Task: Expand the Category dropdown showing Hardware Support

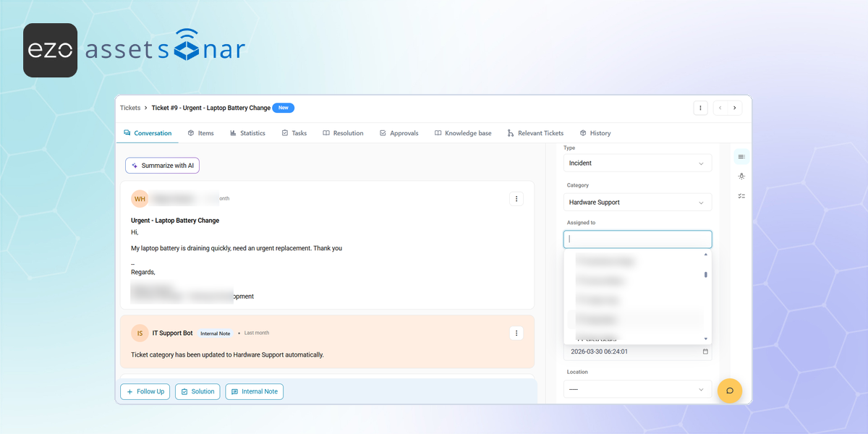Action: [x=637, y=203]
